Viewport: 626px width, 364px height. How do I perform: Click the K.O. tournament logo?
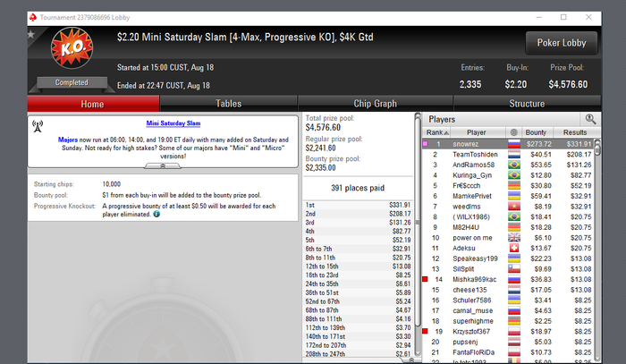coord(72,48)
